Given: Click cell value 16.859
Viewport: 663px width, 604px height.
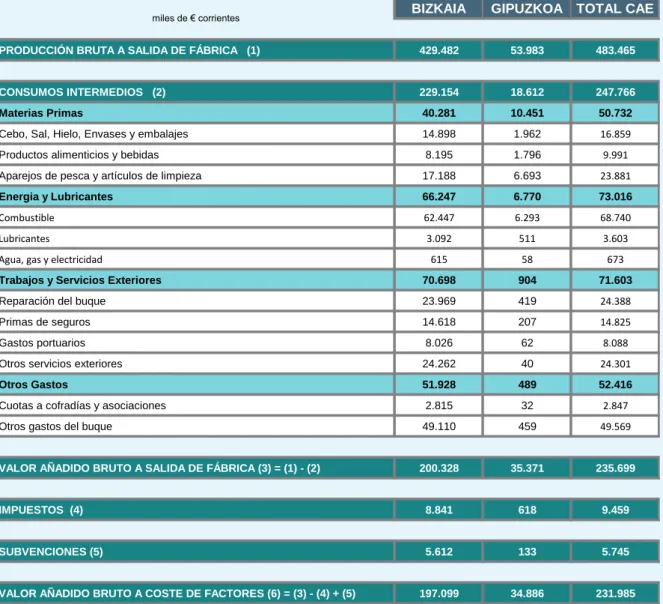Looking at the screenshot, I should 615,134.
